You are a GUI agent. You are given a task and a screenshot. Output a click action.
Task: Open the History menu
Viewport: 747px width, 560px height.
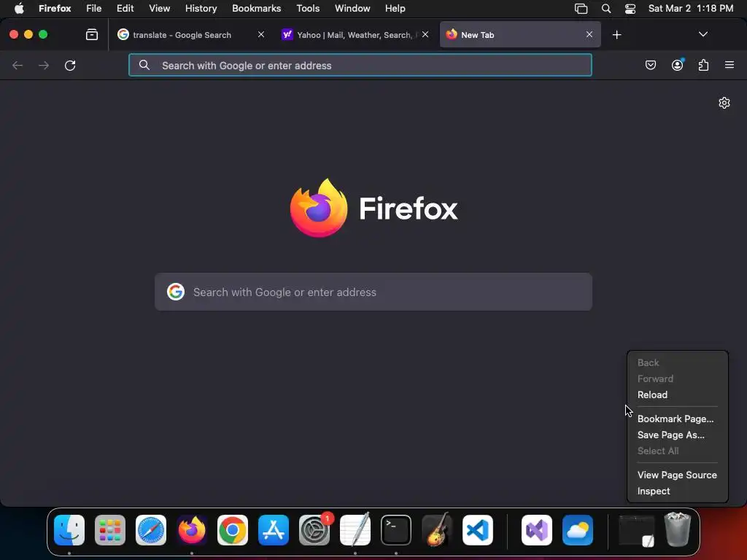201,8
